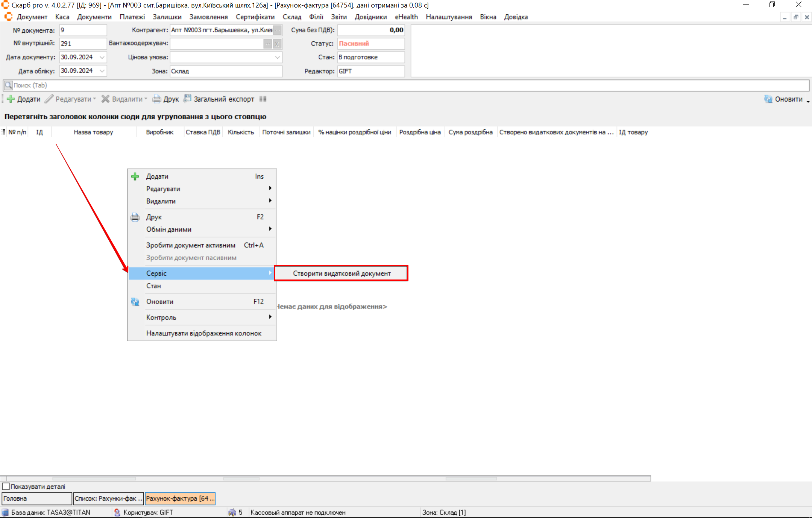Click the printer Друк toolbar icon
812x518 pixels.
pos(157,99)
